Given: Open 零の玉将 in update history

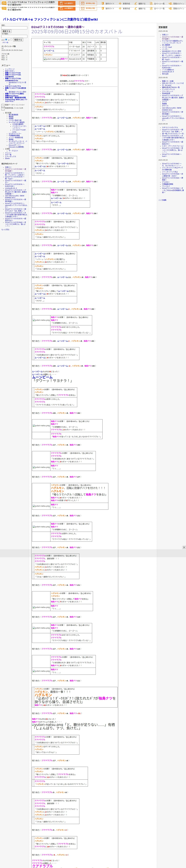Looking at the screenshot, I should (x=165, y=74).
